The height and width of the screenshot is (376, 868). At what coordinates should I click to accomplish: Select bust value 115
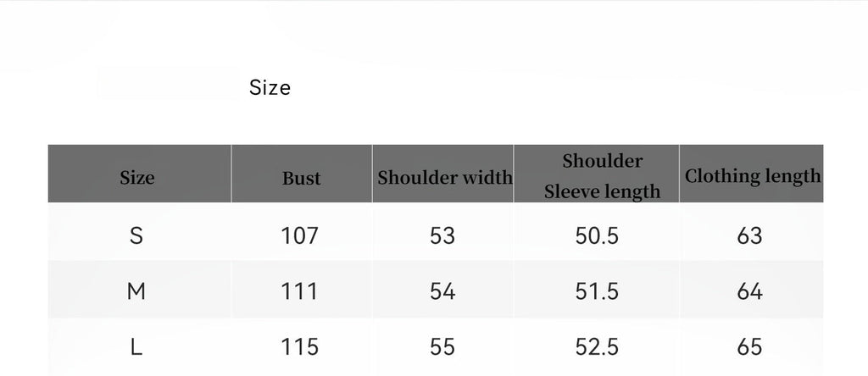pos(299,347)
